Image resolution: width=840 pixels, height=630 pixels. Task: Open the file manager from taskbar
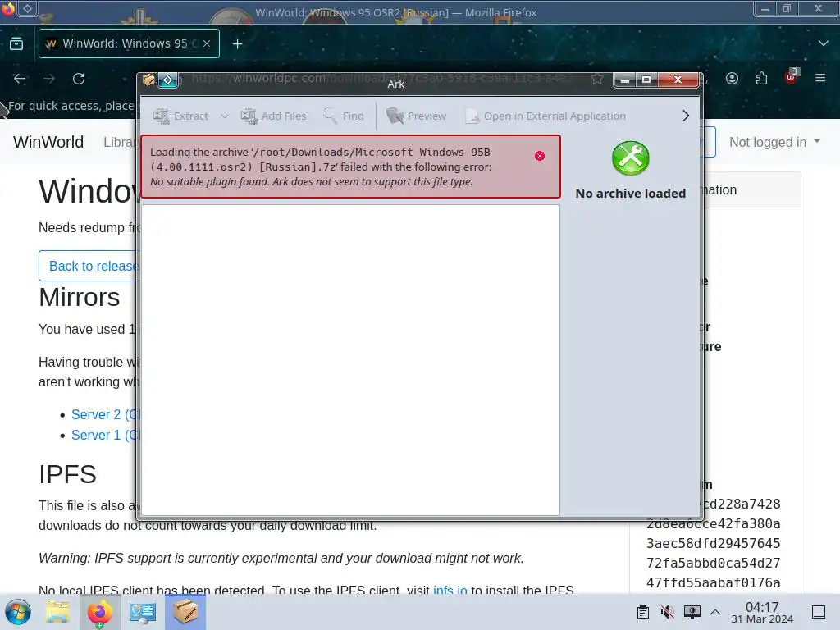(57, 612)
